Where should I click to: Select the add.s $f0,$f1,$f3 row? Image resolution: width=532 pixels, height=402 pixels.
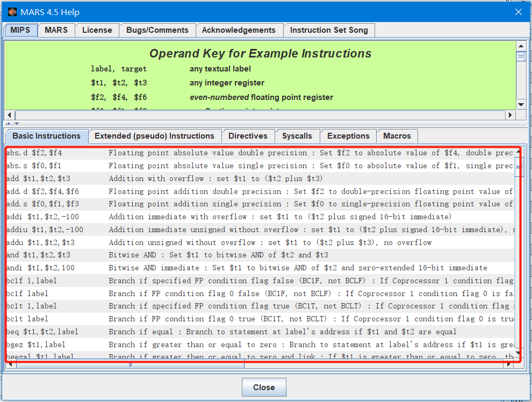tap(260, 204)
